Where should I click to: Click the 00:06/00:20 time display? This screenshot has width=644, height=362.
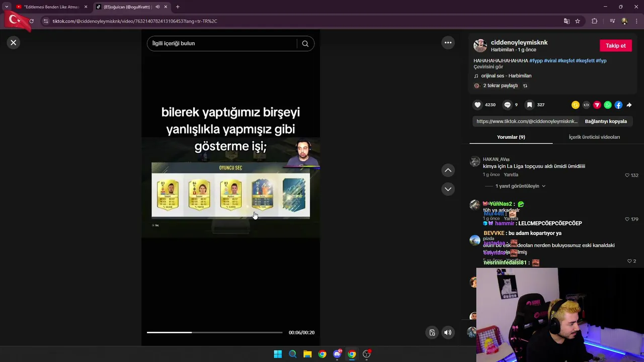pos(301,332)
